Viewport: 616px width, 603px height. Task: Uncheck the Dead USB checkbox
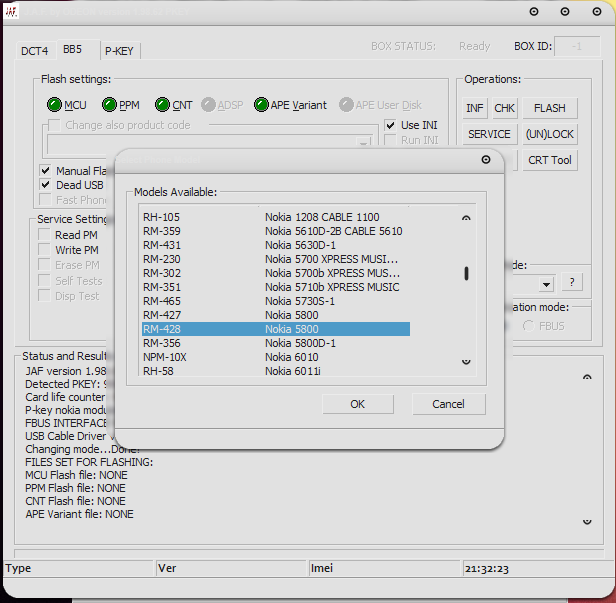point(46,185)
